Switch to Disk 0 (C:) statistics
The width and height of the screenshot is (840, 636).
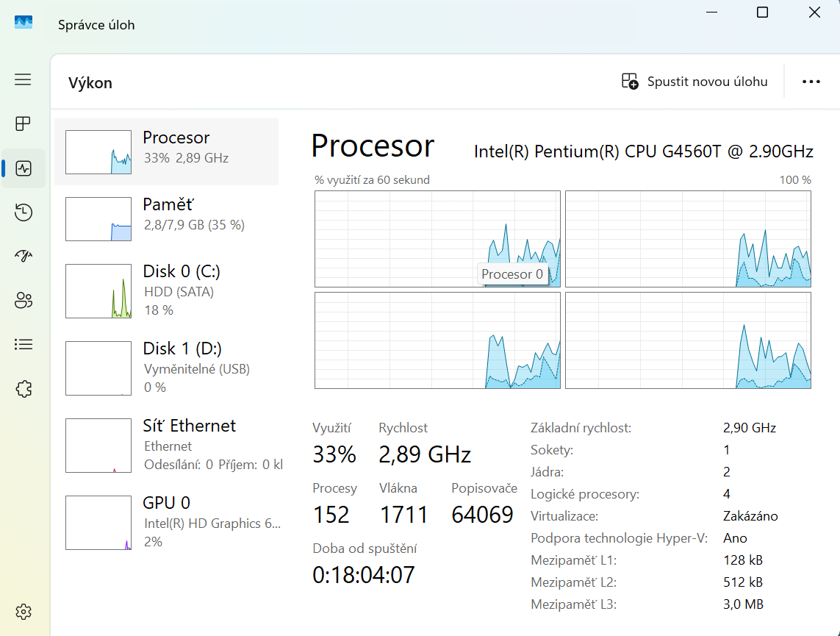pyautogui.click(x=167, y=290)
